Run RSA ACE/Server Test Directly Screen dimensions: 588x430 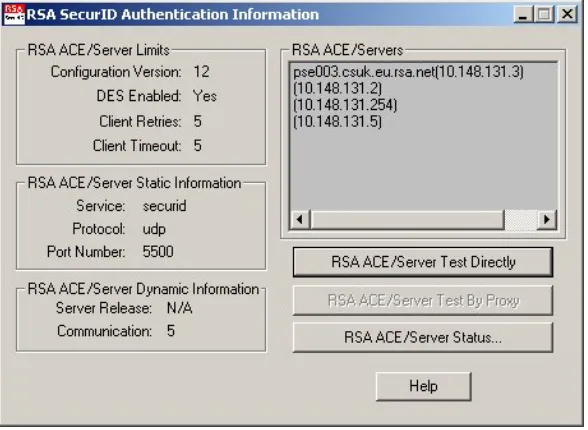423,262
